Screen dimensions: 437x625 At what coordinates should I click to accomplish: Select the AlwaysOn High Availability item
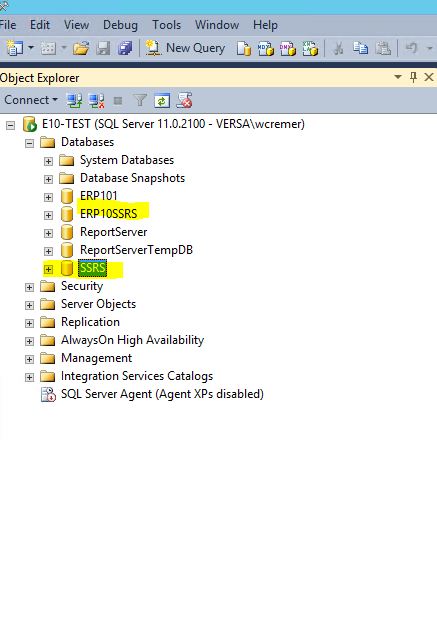point(132,340)
